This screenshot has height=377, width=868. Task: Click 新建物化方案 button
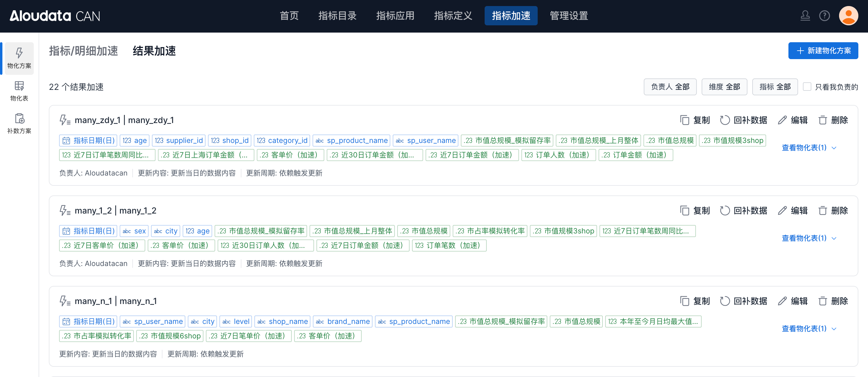(x=823, y=51)
